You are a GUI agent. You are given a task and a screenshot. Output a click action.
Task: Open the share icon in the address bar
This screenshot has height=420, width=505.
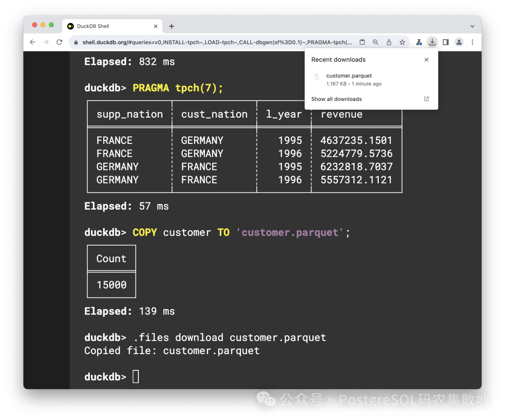click(x=389, y=42)
